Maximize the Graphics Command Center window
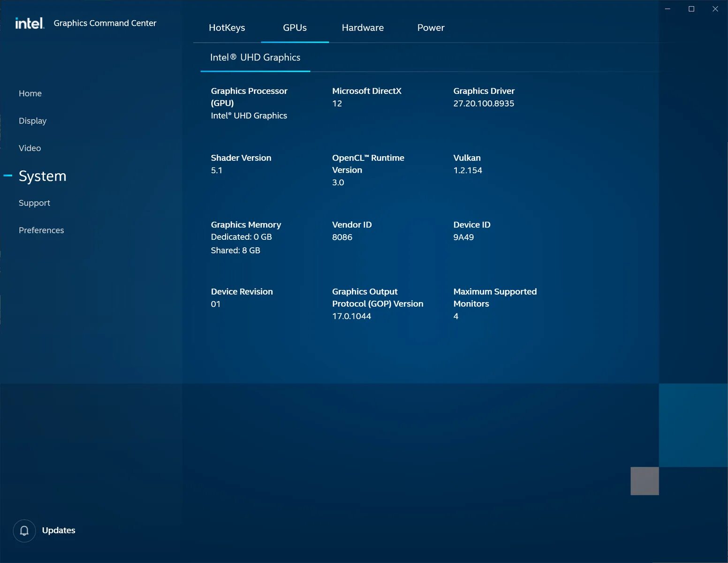Image resolution: width=728 pixels, height=563 pixels. pos(691,9)
